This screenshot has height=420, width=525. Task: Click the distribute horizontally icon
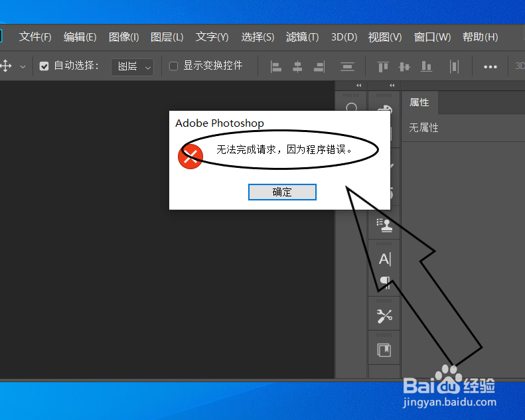(x=454, y=66)
